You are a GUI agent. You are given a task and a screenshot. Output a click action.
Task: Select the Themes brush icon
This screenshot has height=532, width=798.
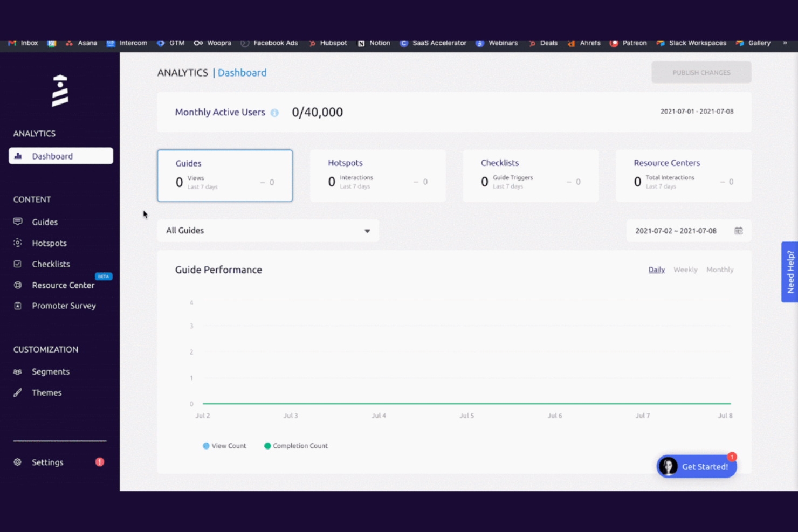(x=18, y=392)
